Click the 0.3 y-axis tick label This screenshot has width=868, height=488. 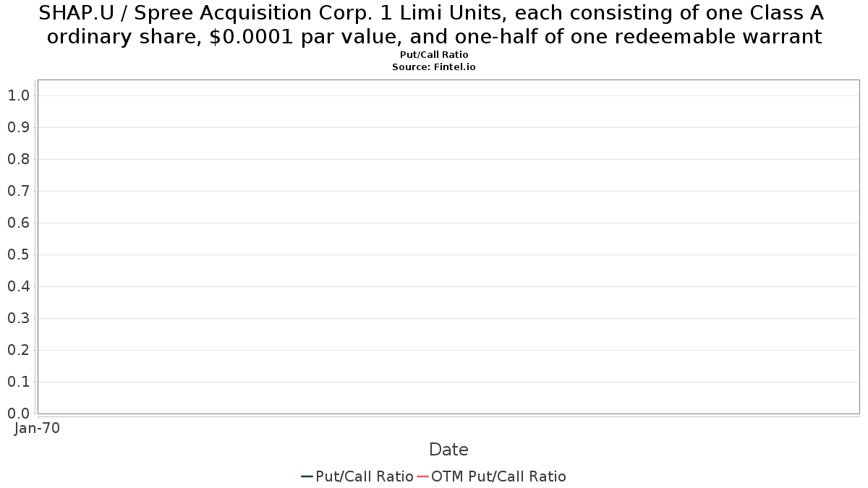(18, 318)
